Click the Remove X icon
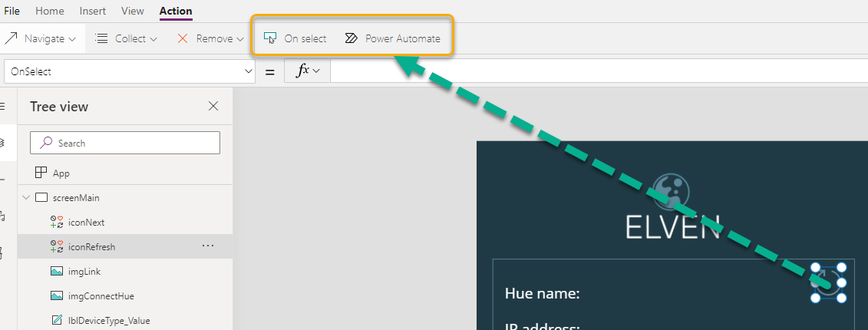The width and height of the screenshot is (868, 330). [183, 38]
